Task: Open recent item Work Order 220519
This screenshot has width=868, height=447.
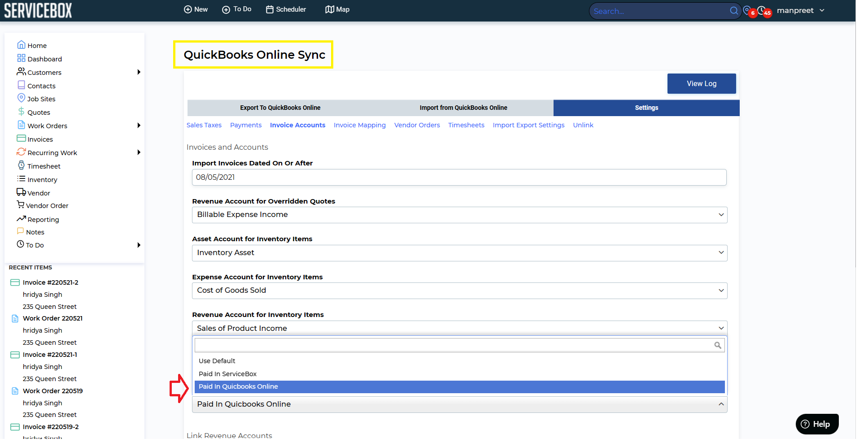Action: 52,391
